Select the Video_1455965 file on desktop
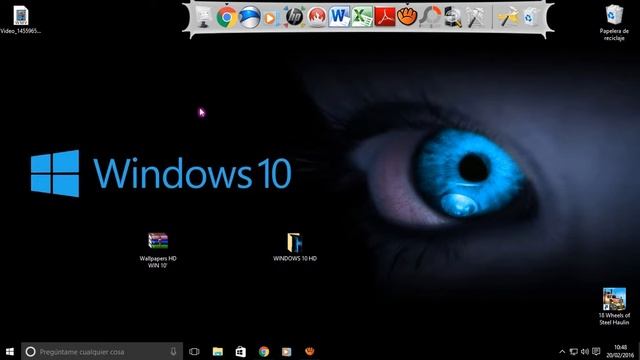 pos(21,20)
